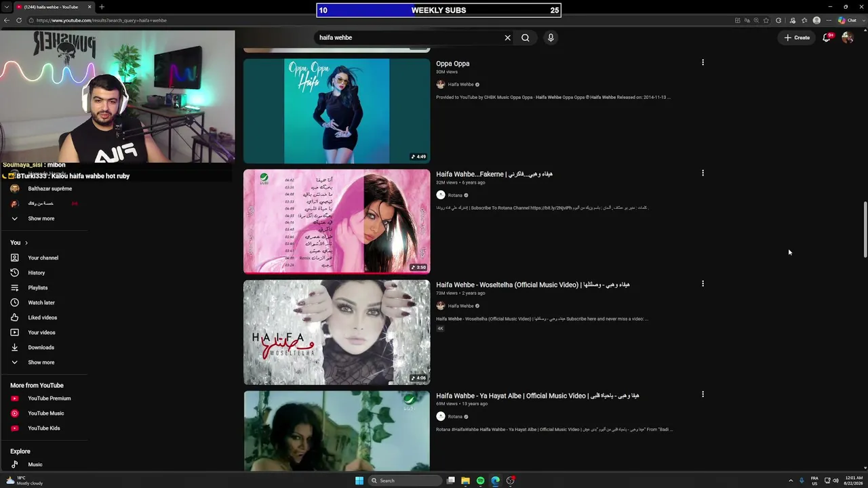Viewport: 868px width, 488px height.
Task: Open the Downloads sidebar item
Action: click(x=43, y=347)
